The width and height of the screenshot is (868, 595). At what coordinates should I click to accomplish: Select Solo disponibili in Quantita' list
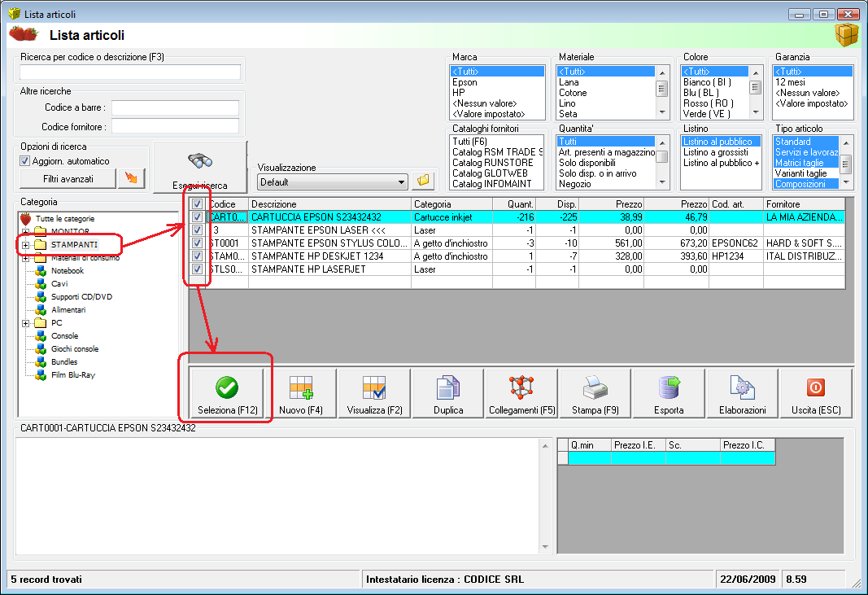[587, 162]
